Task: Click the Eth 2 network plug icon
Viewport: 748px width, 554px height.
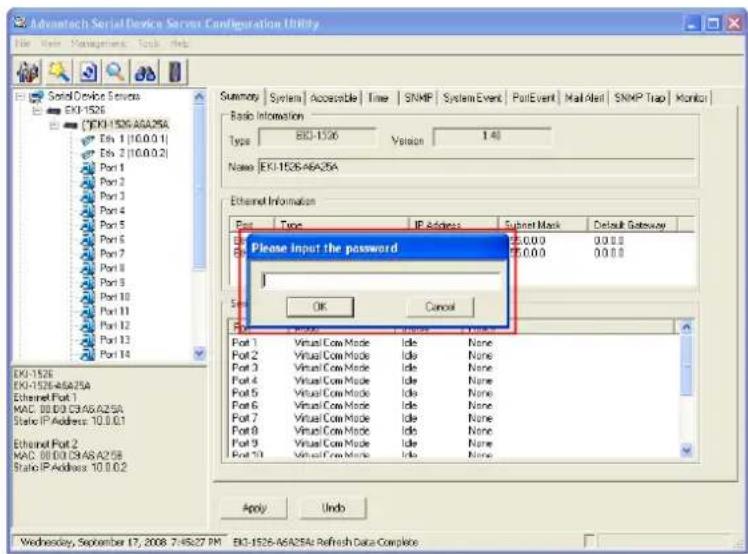Action: (88, 154)
